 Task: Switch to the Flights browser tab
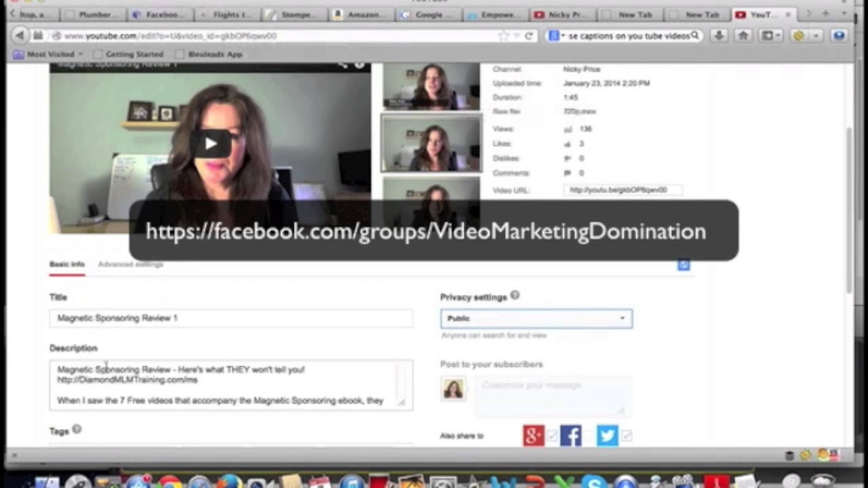pos(227,14)
